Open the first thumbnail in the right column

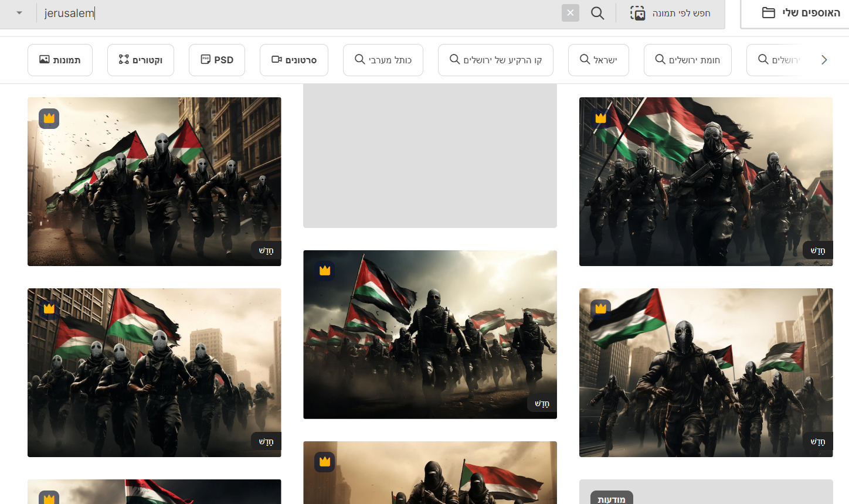706,182
